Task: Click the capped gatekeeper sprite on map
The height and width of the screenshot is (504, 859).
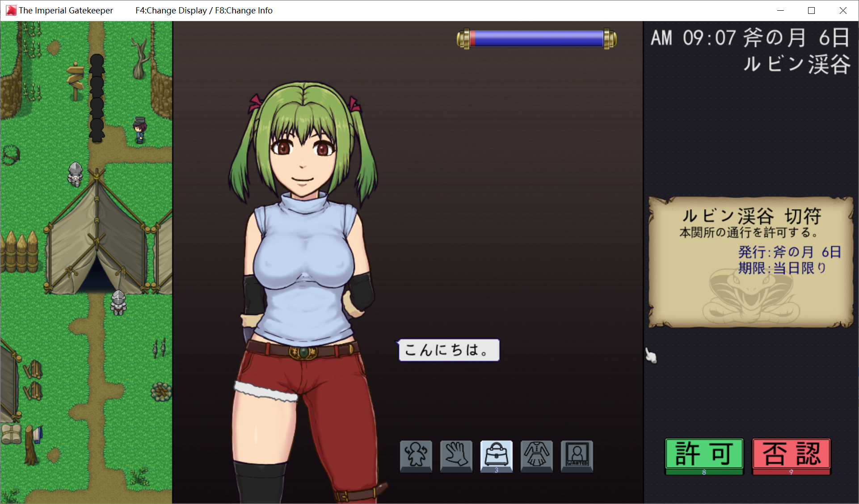Action: coord(140,130)
